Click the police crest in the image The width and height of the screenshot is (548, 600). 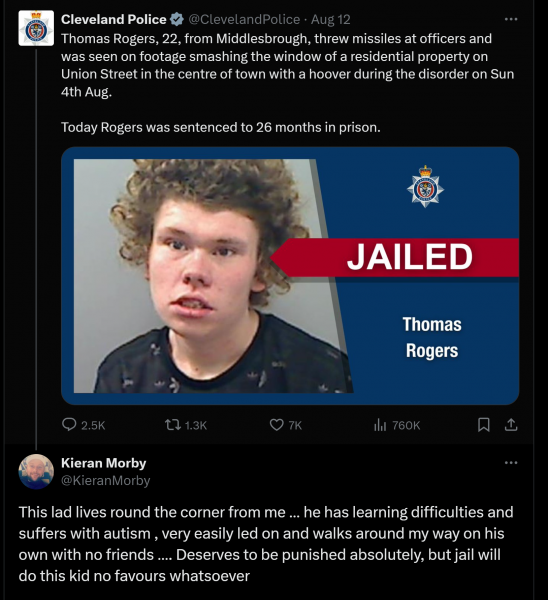[x=425, y=187]
